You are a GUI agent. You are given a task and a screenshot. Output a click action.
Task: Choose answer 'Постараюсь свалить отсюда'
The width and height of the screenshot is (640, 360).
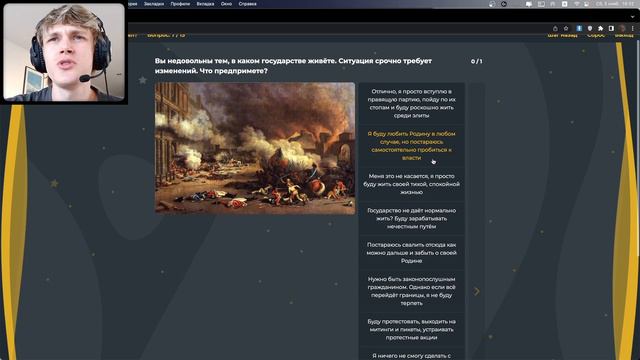pyautogui.click(x=411, y=253)
